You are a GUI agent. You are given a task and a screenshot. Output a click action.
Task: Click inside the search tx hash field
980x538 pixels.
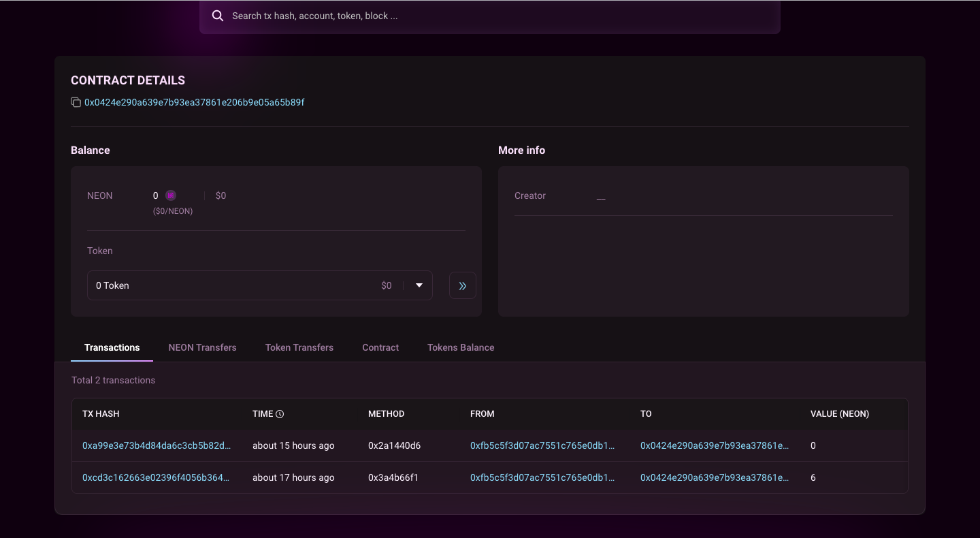point(476,15)
